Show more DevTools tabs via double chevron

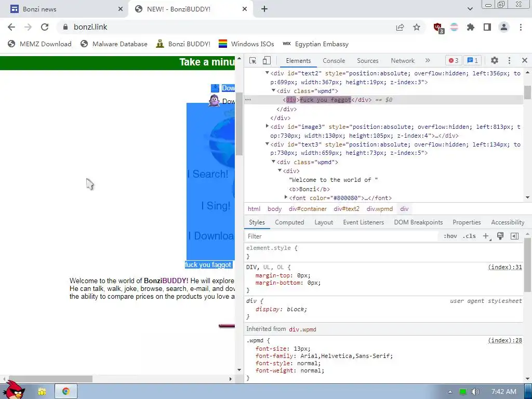point(428,60)
